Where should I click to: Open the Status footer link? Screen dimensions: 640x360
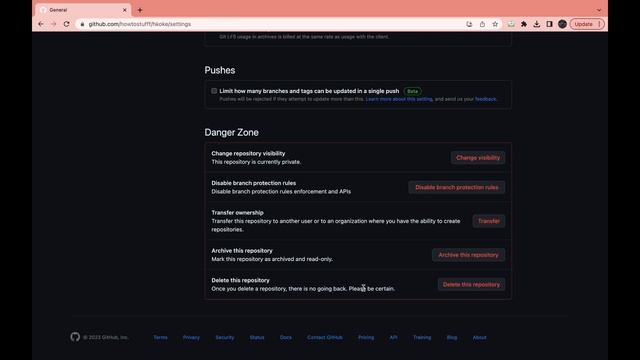tap(257, 338)
